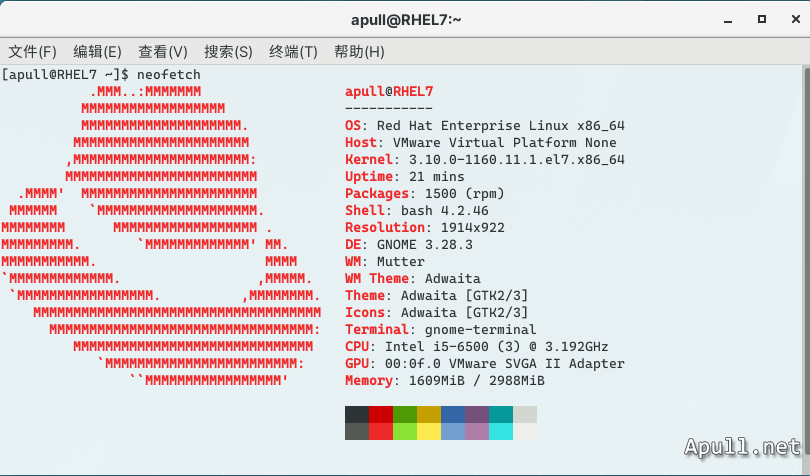Viewport: 810px width, 476px height.
Task: Open the 查看(V) menu
Action: (x=163, y=52)
